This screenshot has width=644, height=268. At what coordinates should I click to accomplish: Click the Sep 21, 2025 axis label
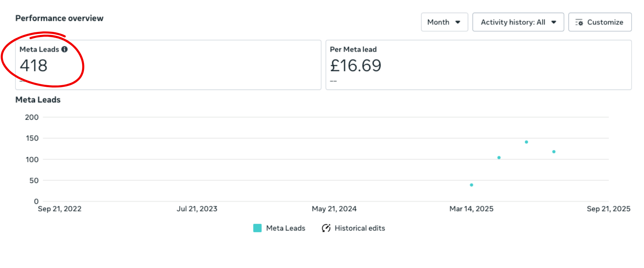click(x=609, y=209)
